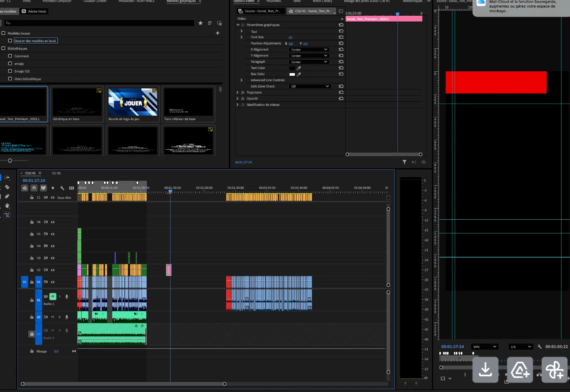Lock video track V4
The height and width of the screenshot is (392, 570).
pos(32,246)
